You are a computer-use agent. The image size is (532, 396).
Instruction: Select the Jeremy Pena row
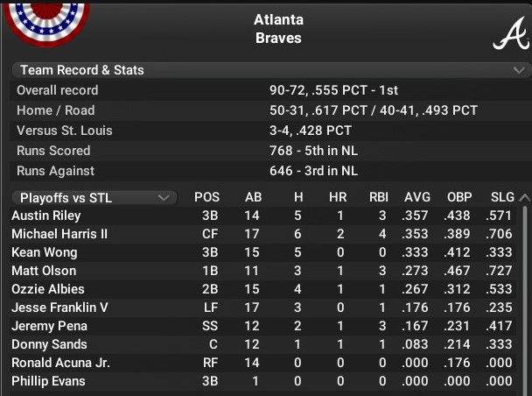point(263,326)
